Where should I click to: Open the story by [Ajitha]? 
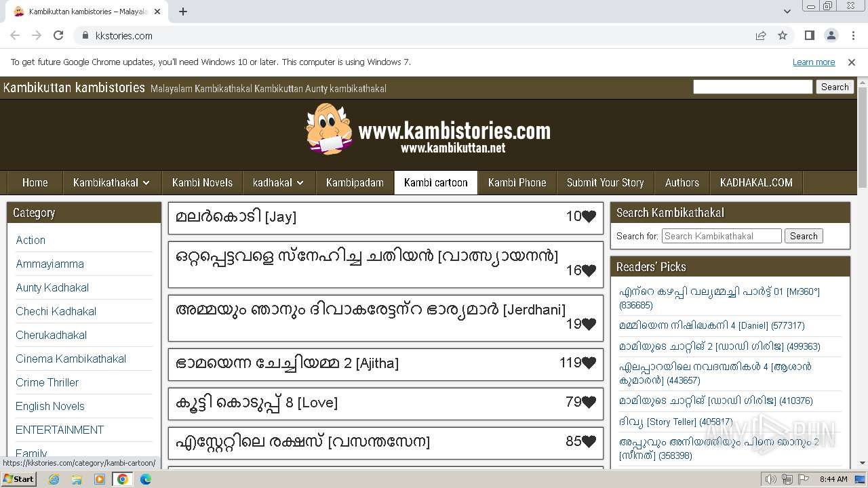coord(287,363)
